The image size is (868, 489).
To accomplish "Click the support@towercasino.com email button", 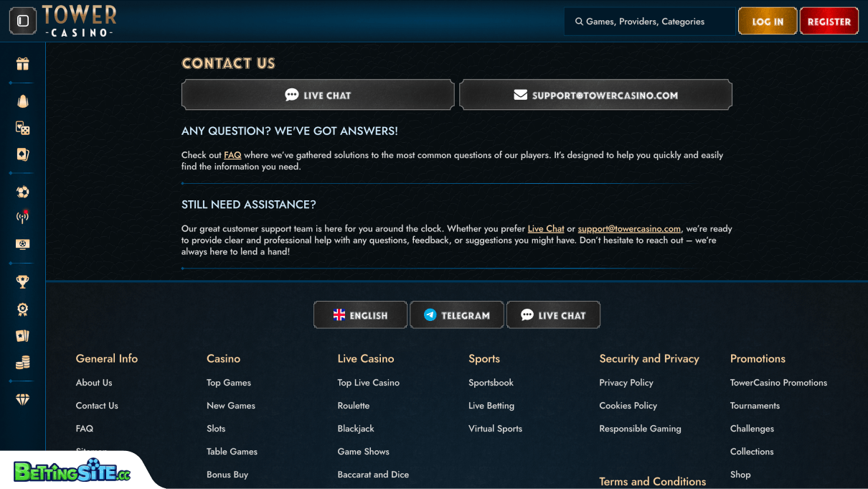I will point(595,95).
